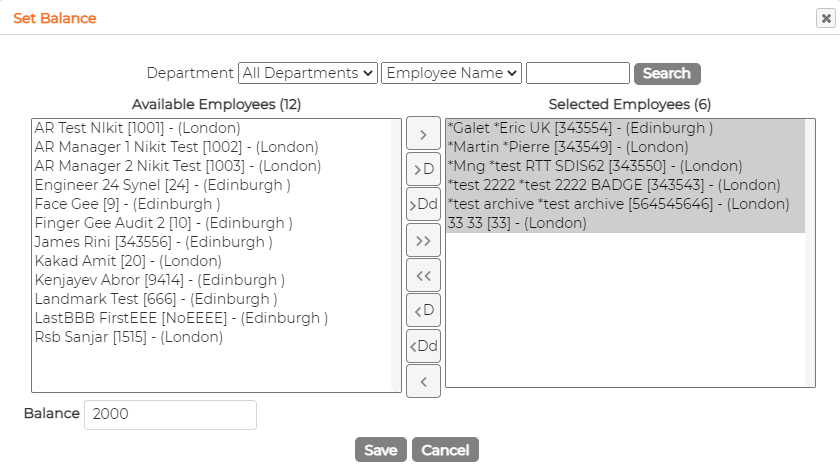Close the Set Balance dialog
Viewport: 840px width, 469px height.
(x=826, y=18)
